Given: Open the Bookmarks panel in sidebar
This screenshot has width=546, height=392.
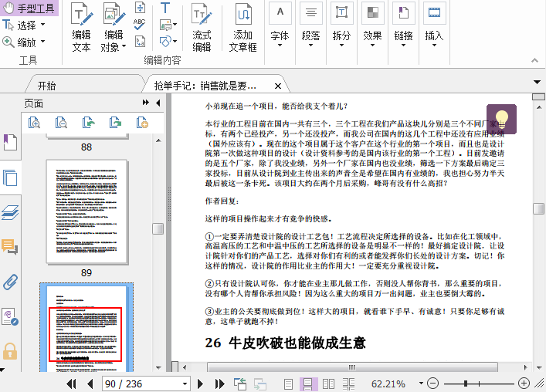Looking at the screenshot, I should pyautogui.click(x=10, y=143).
